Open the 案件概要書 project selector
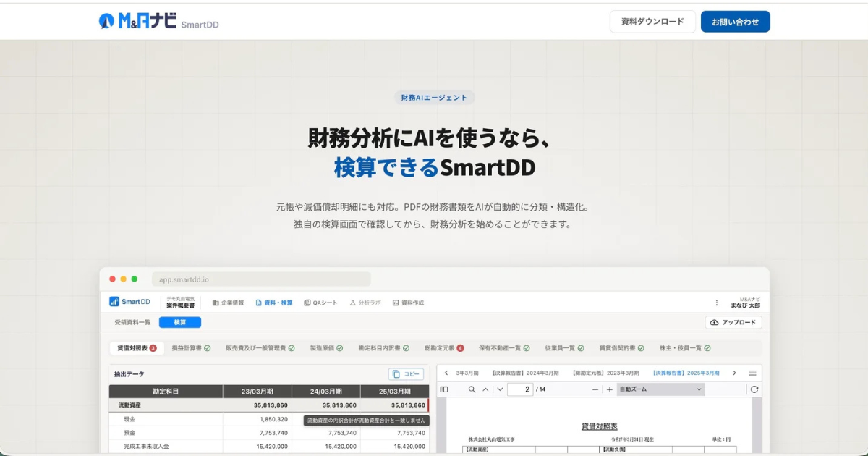The image size is (868, 456). pos(180,302)
